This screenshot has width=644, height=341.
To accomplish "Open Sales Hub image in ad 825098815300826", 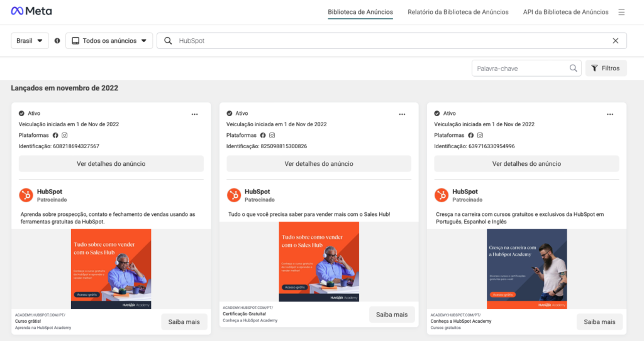I will click(x=319, y=262).
